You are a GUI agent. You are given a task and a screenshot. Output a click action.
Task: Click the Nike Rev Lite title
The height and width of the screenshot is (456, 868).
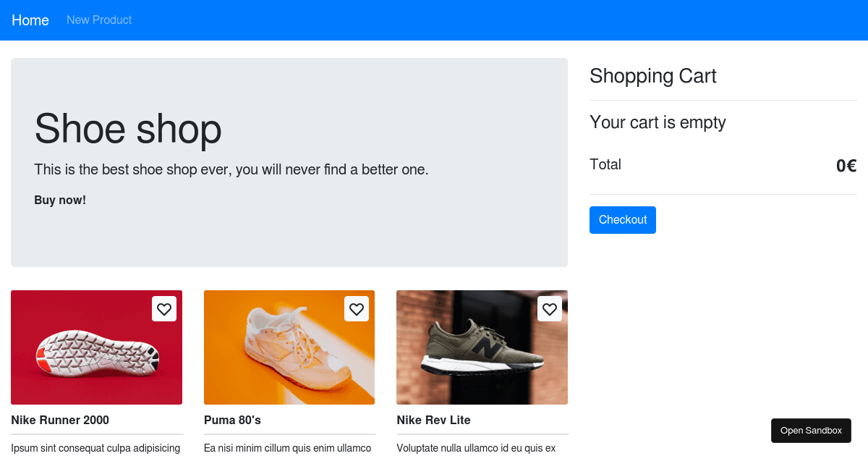(433, 420)
